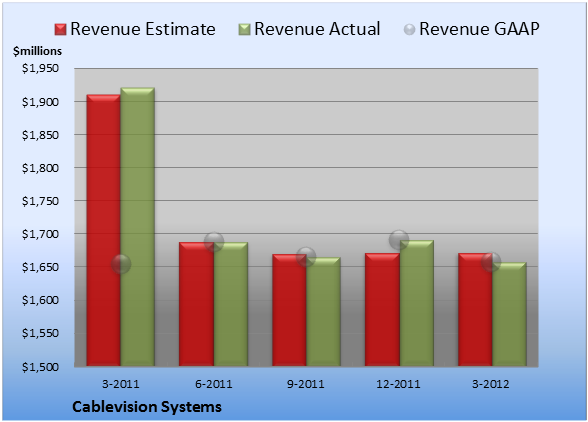Click the $millions axis unit label
This screenshot has width=588, height=422.
(x=38, y=51)
